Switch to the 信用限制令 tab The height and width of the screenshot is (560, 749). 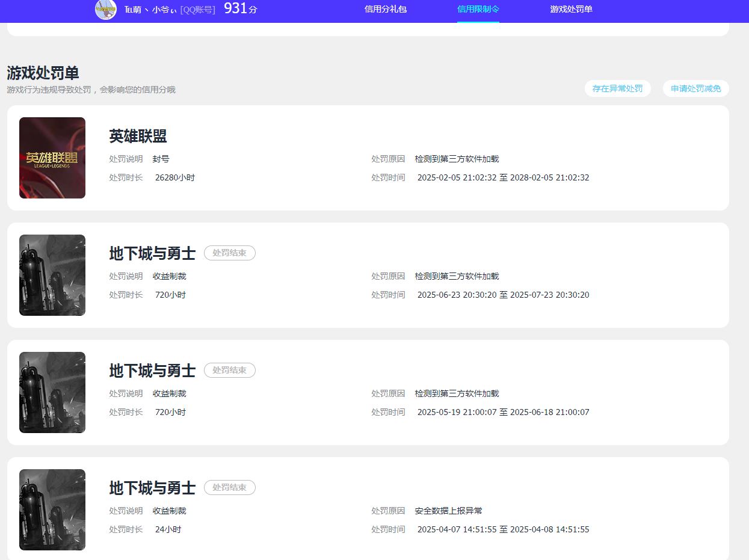pyautogui.click(x=478, y=10)
